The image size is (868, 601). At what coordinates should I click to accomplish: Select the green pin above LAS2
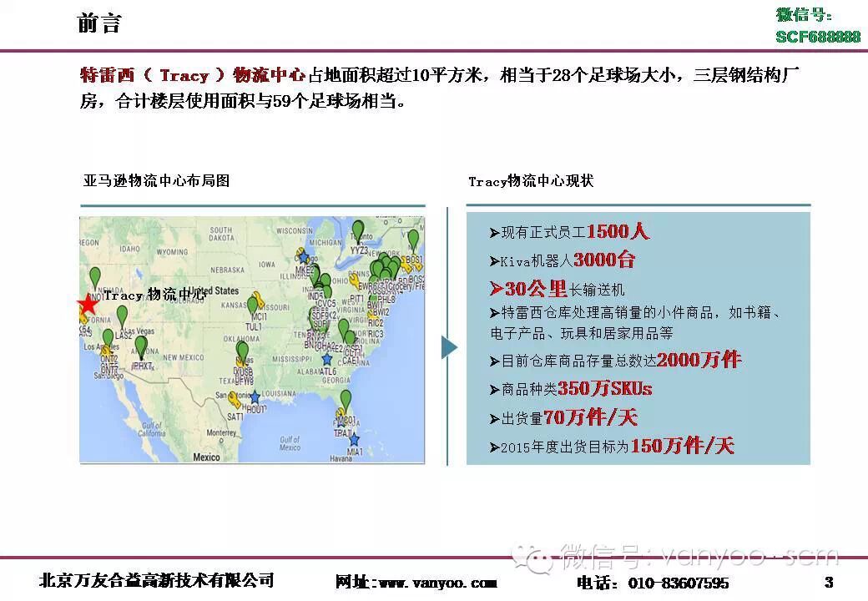tap(122, 316)
